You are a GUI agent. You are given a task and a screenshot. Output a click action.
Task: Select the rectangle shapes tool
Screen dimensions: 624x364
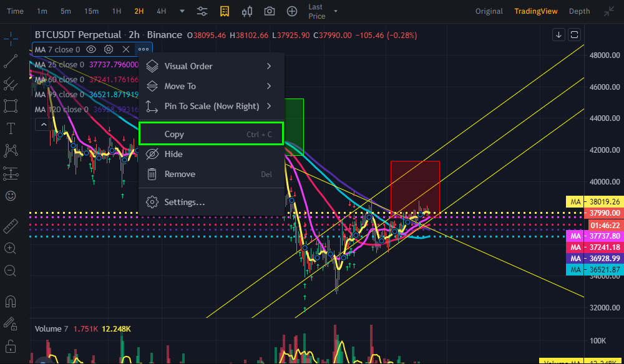(x=11, y=106)
